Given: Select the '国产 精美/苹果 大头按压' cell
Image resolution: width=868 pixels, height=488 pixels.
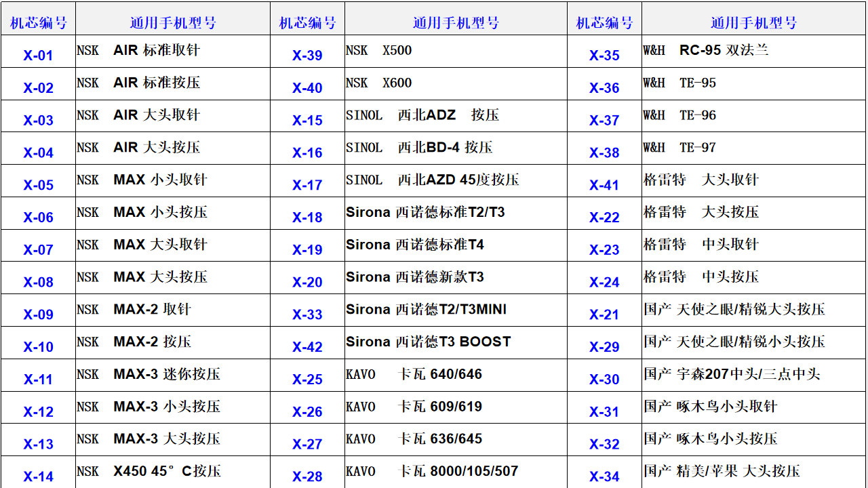Looking at the screenshot, I should [754, 472].
